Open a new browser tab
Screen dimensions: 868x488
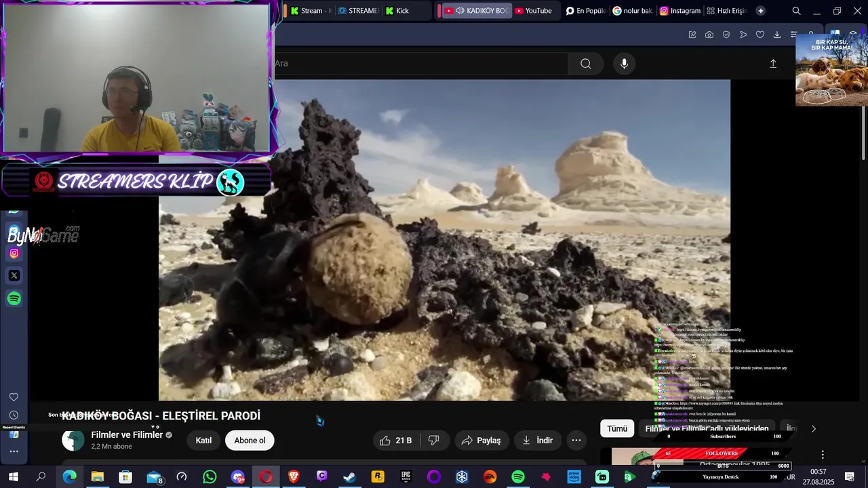tap(761, 11)
